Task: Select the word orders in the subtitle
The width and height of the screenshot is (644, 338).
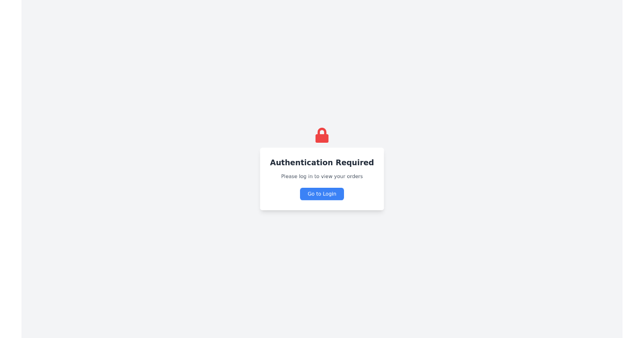Action: pos(355,177)
